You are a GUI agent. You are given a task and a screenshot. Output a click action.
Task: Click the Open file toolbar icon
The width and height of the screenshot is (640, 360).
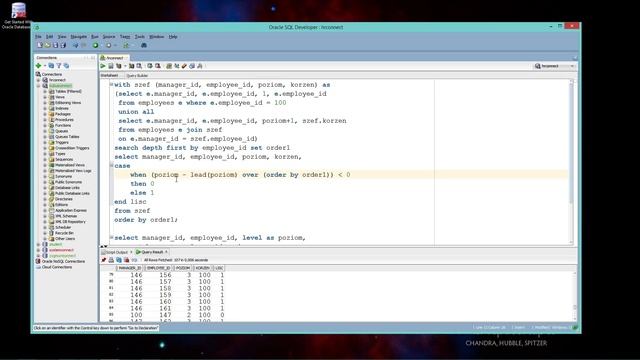[47, 45]
